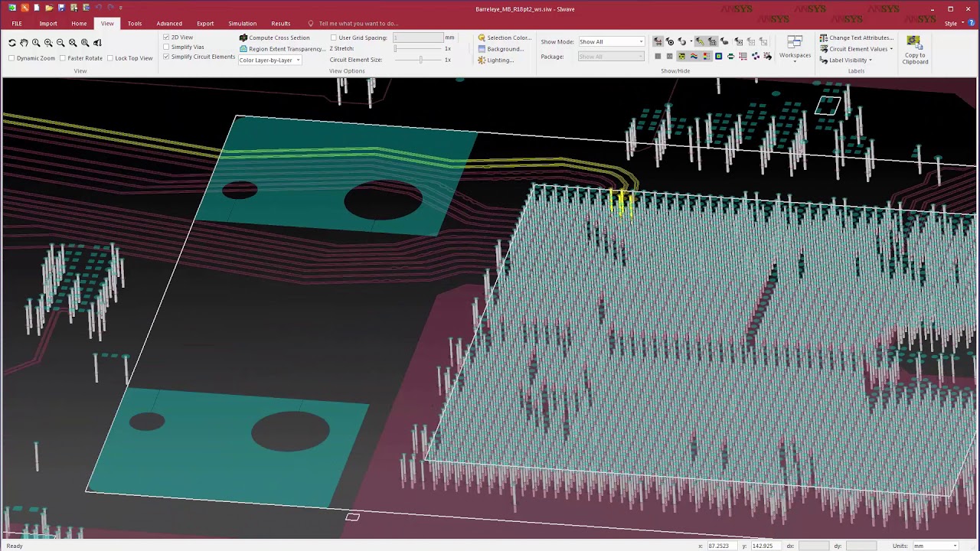Click the Background color icon
The width and height of the screenshot is (980, 551).
[x=482, y=49]
